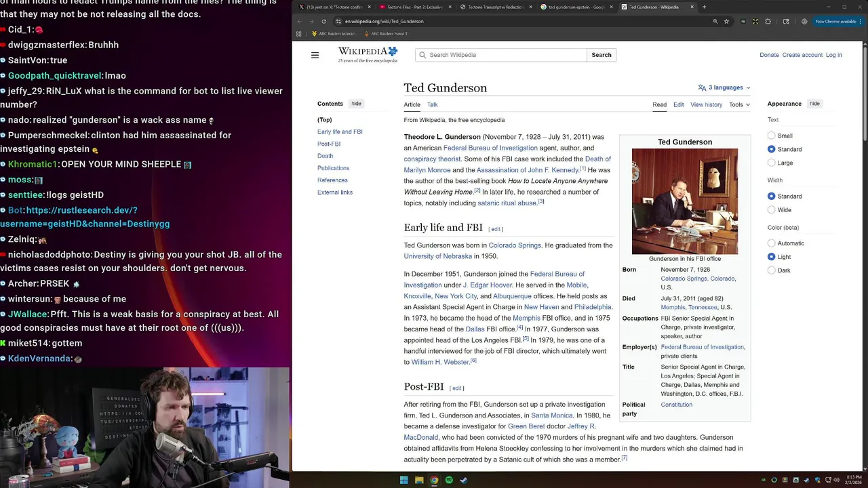Click the languages translate icon beside '3 languages'
The image size is (868, 488).
point(702,87)
